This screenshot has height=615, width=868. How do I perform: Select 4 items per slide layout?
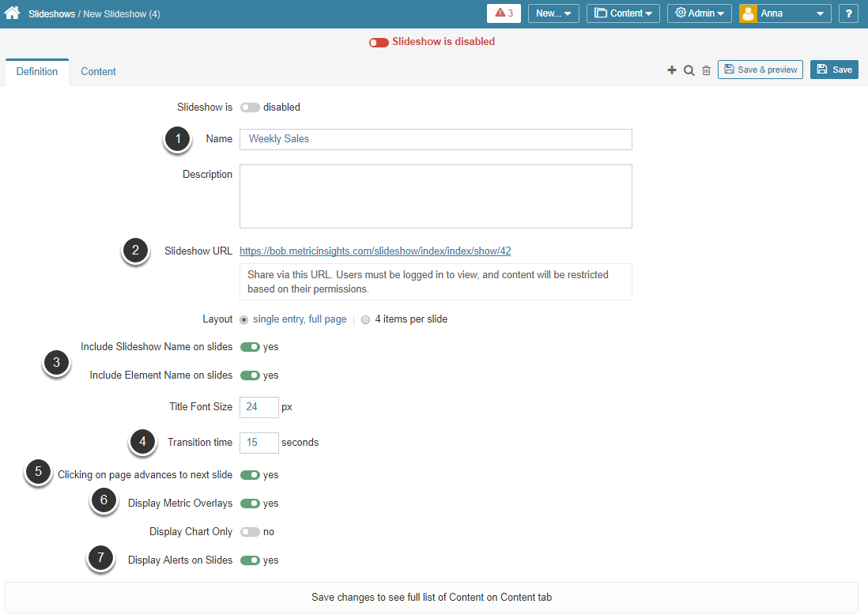tap(365, 320)
